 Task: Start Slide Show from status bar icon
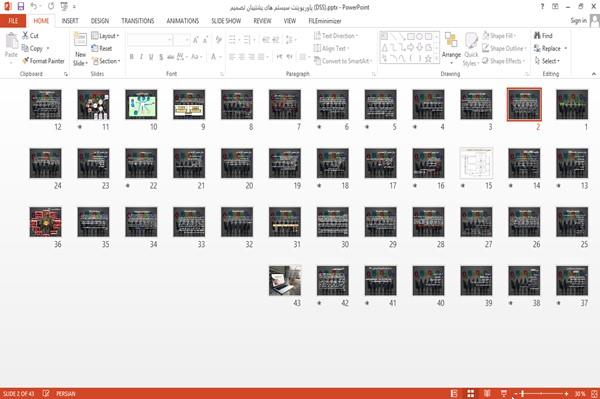[504, 393]
